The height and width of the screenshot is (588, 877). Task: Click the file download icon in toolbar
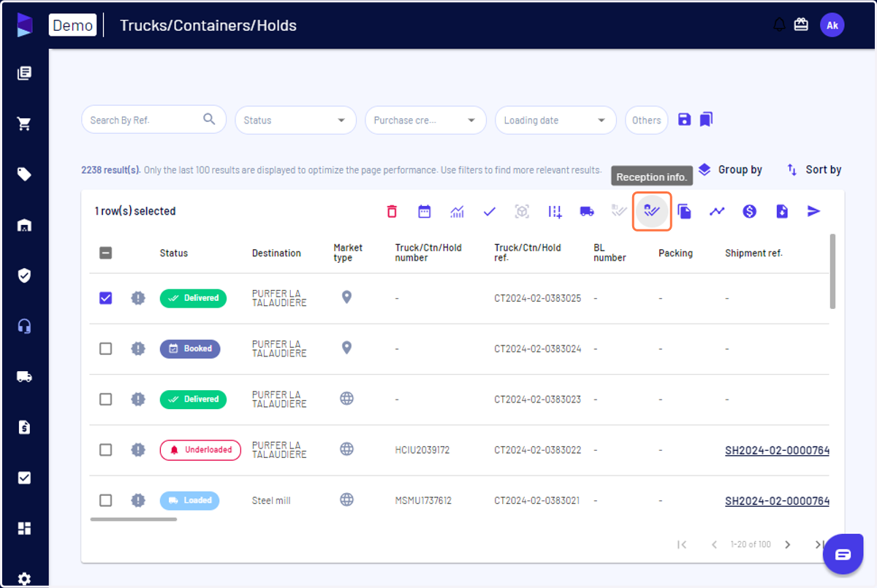pos(782,212)
